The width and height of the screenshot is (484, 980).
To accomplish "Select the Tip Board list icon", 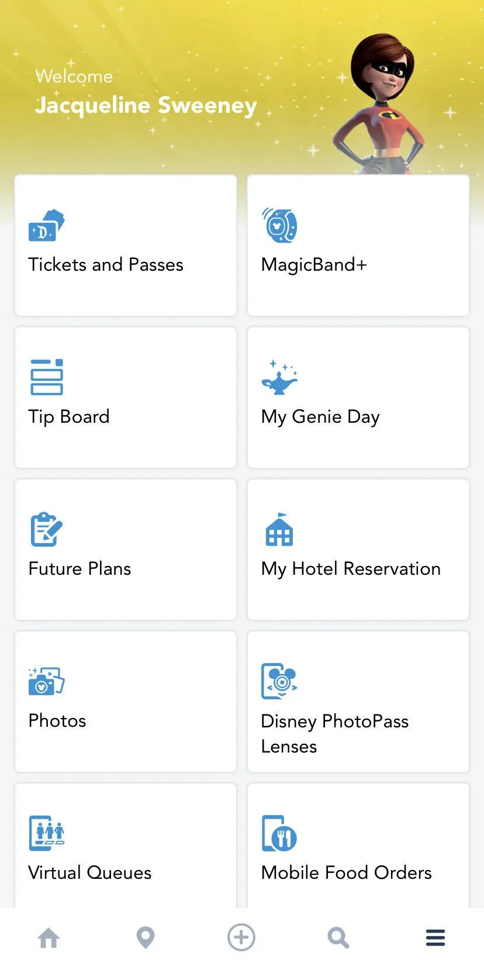I will coord(47,377).
